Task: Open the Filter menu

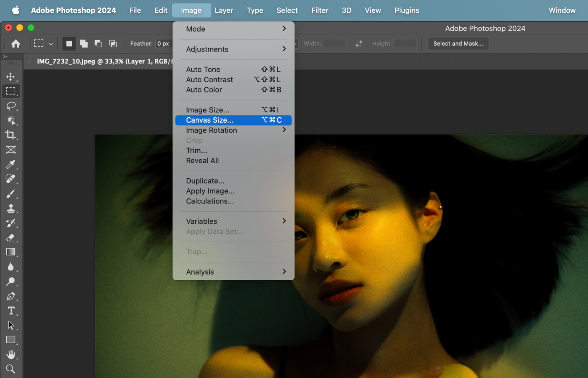Action: (320, 10)
